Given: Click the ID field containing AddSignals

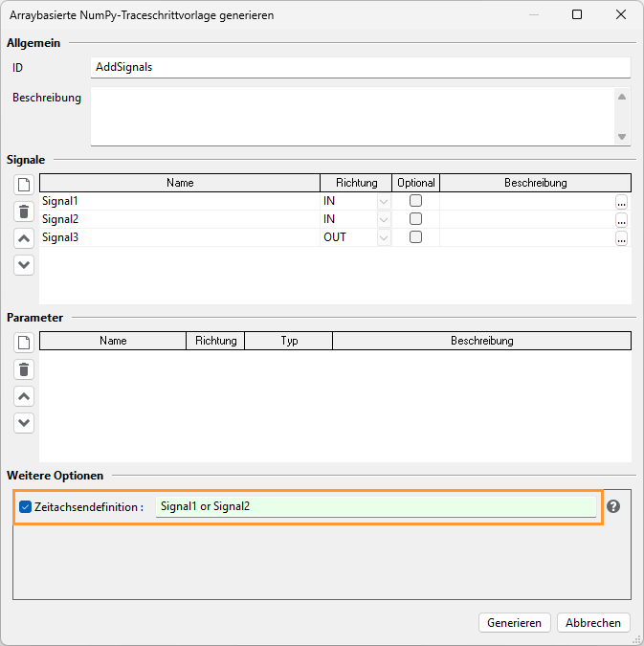Looking at the screenshot, I should pyautogui.click(x=361, y=67).
